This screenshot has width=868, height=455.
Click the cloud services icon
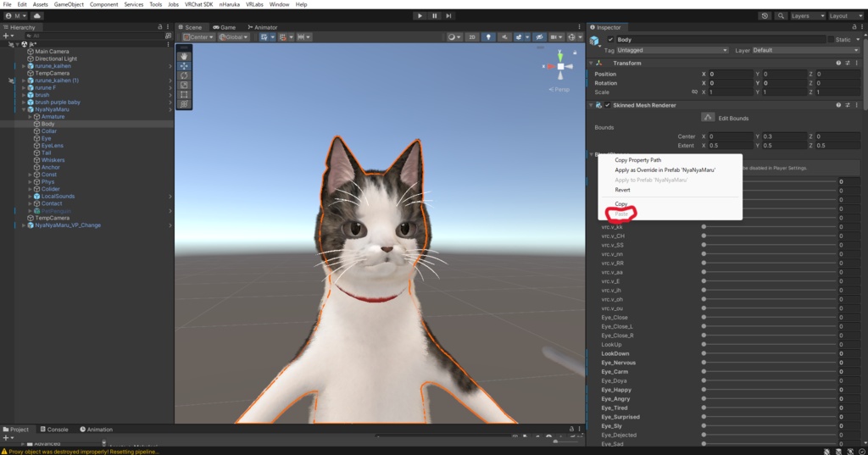click(x=37, y=16)
